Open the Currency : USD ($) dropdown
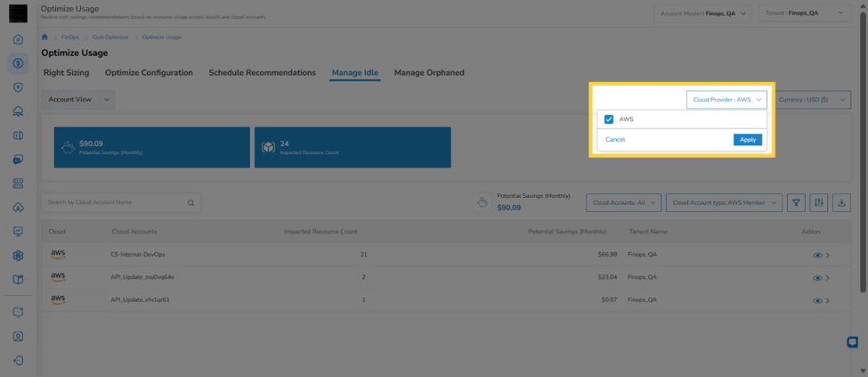 pos(811,100)
